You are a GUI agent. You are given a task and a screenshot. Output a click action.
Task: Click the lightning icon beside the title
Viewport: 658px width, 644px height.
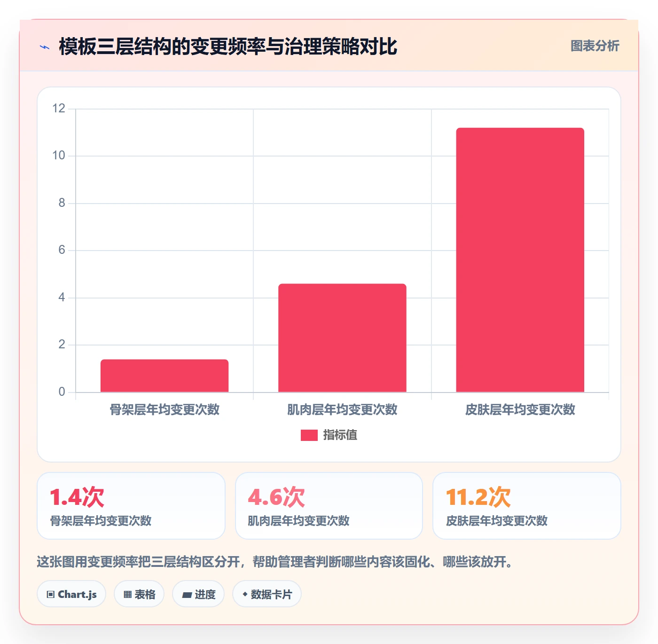tap(45, 47)
